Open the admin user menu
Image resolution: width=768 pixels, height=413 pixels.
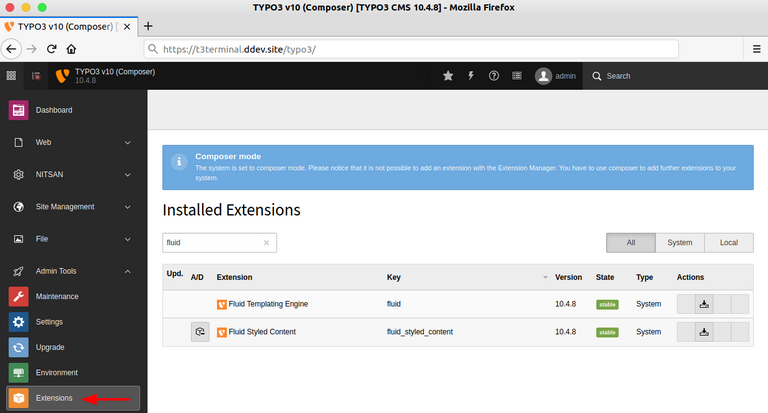pyautogui.click(x=556, y=75)
